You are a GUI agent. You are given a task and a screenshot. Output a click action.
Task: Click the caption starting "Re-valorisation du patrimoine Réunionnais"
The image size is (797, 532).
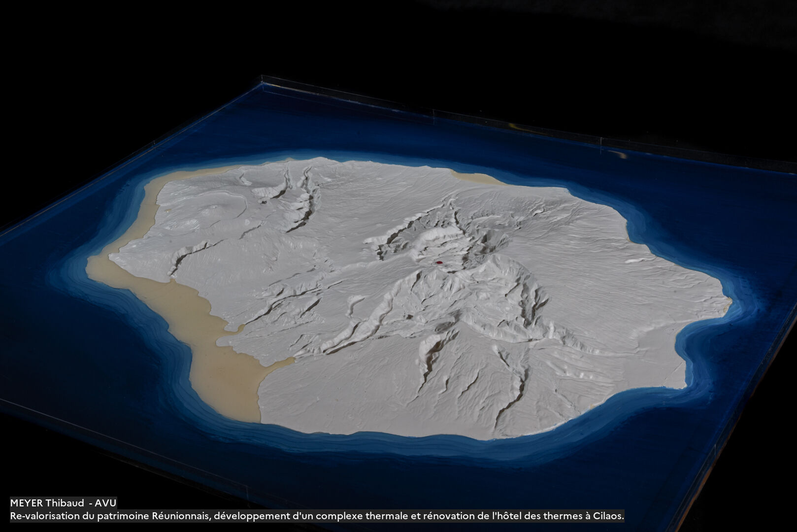[x=317, y=516]
